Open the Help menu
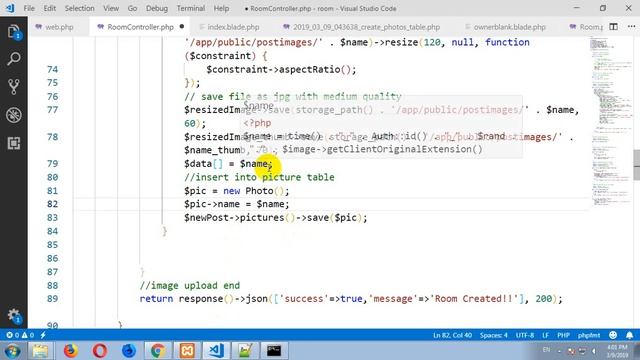 click(221, 8)
